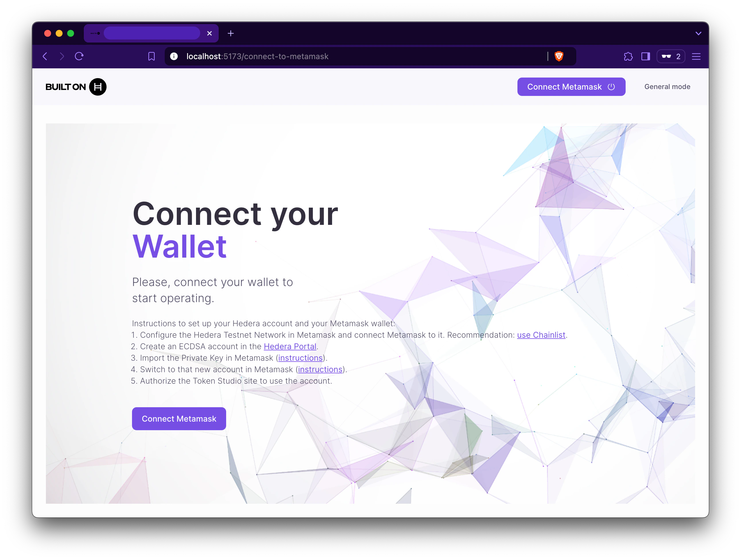This screenshot has width=741, height=560.
Task: Click the browser forward arrow
Action: point(62,56)
